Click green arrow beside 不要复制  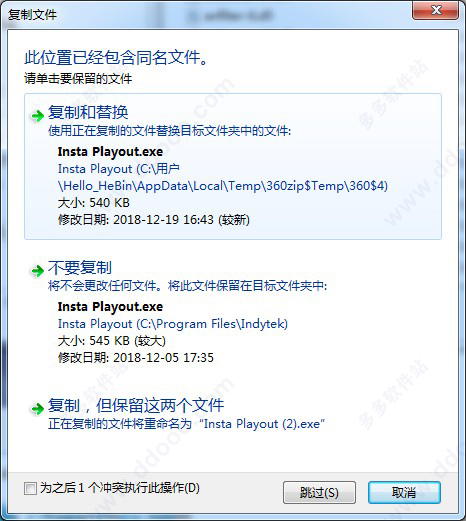tap(37, 271)
